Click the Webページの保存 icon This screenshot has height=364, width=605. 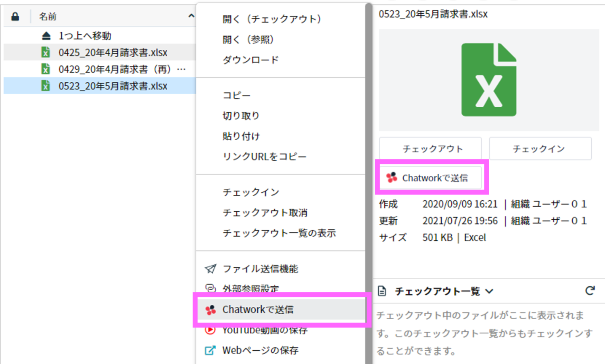pos(209,350)
